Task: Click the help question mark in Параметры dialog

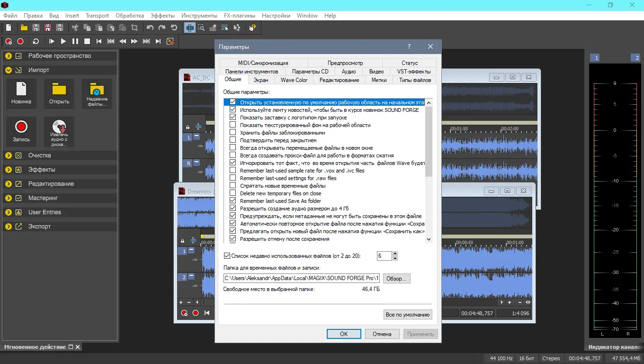Action: 409,46
